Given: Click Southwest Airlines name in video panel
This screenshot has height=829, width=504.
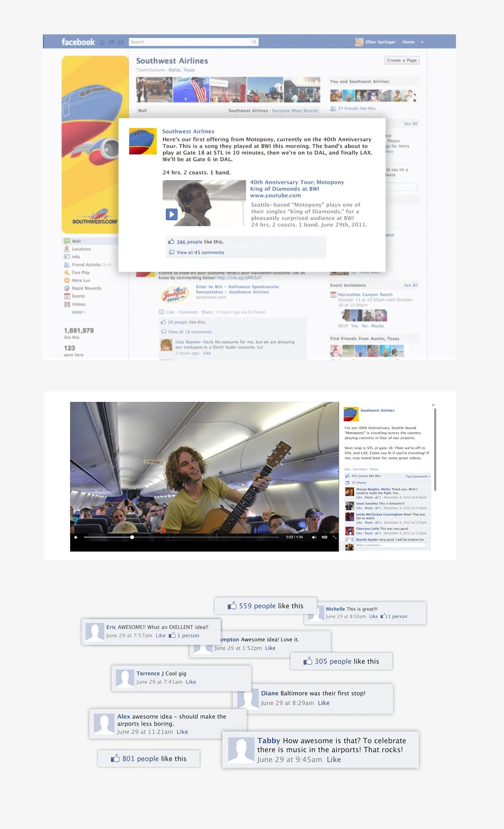Looking at the screenshot, I should 377,410.
